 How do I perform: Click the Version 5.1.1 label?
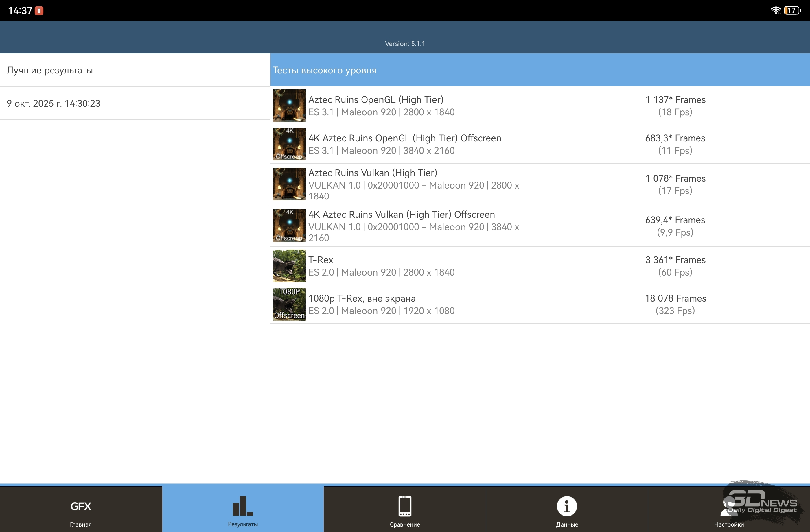click(405, 44)
